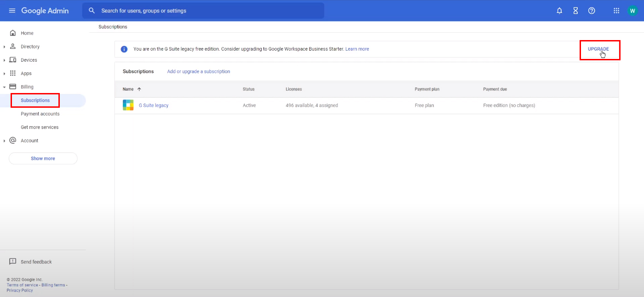
Task: Open the W account avatar
Action: point(632,11)
